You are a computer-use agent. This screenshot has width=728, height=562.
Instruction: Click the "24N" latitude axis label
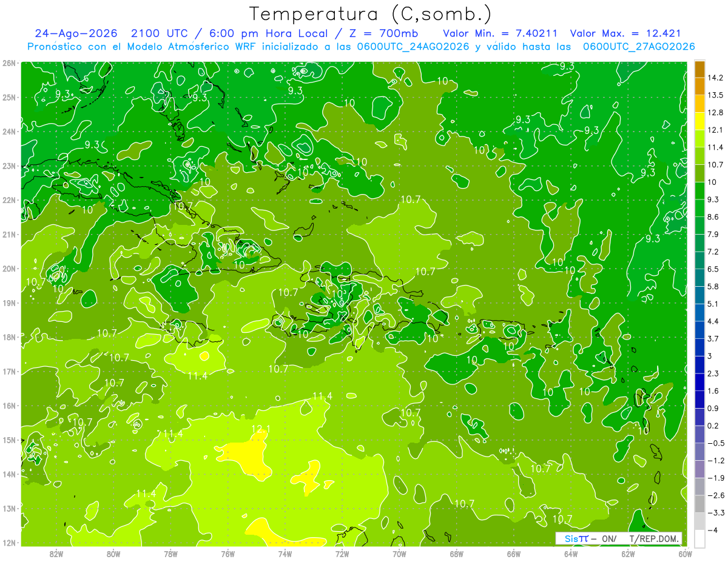click(8, 132)
